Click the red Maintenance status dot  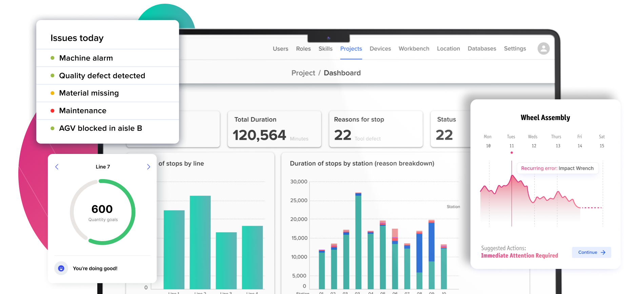tap(53, 111)
